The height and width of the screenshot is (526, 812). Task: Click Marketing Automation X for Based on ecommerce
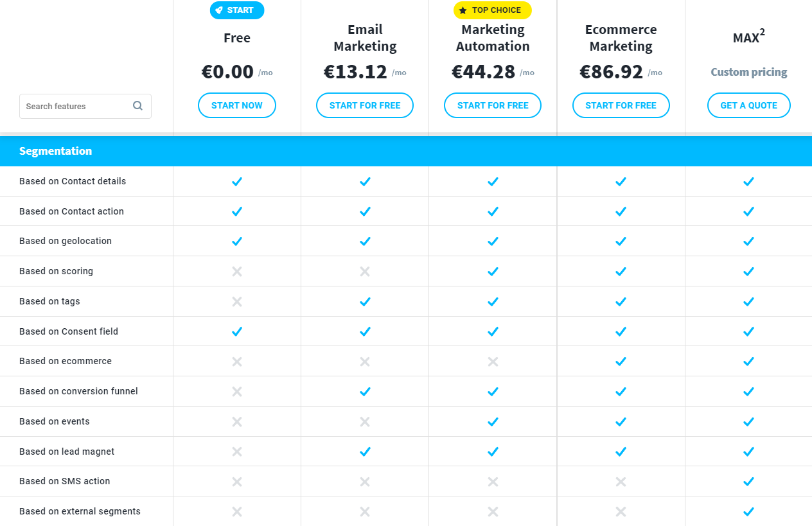[x=493, y=362]
